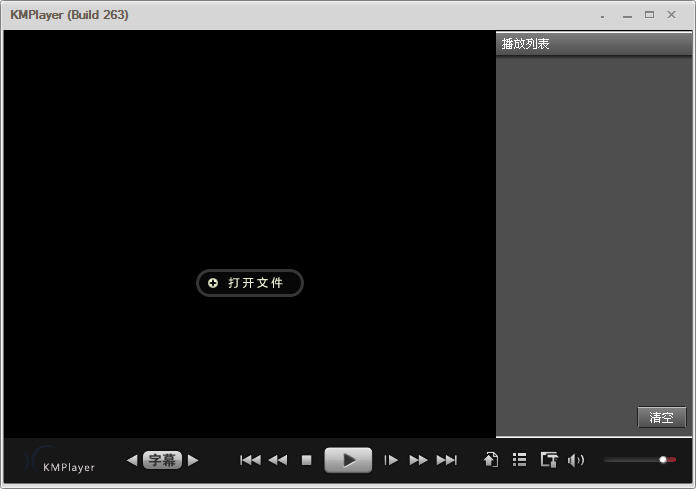Image resolution: width=696 pixels, height=489 pixels.
Task: Mute audio via the speaker icon
Action: pos(576,460)
